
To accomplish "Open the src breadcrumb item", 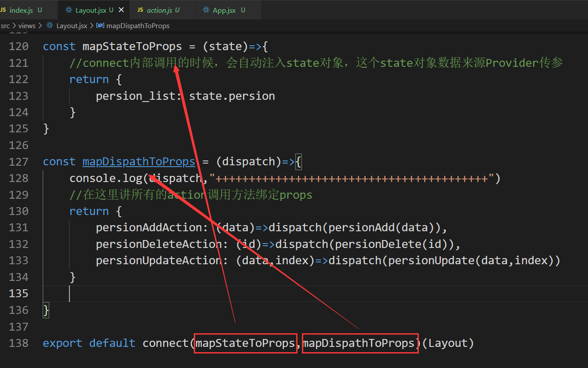I will click(5, 26).
